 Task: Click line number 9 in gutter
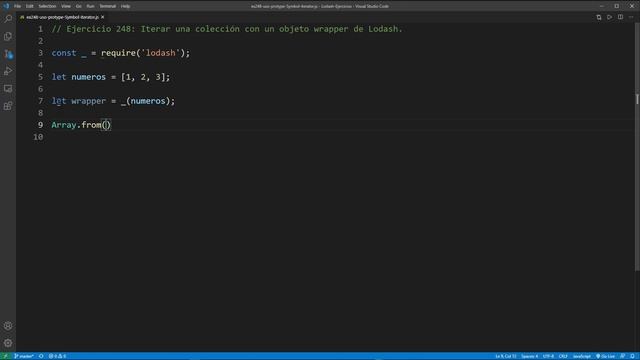tap(40, 125)
